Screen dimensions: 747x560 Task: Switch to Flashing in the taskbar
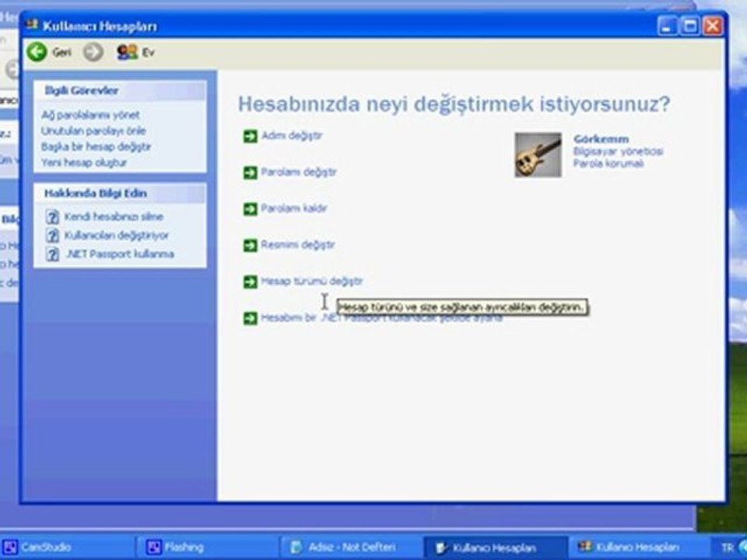click(x=209, y=547)
